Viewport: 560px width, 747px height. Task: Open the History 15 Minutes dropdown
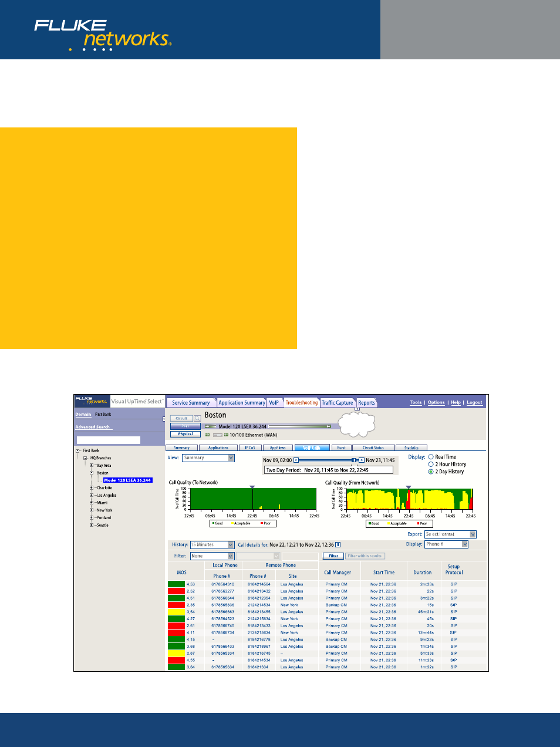212,545
